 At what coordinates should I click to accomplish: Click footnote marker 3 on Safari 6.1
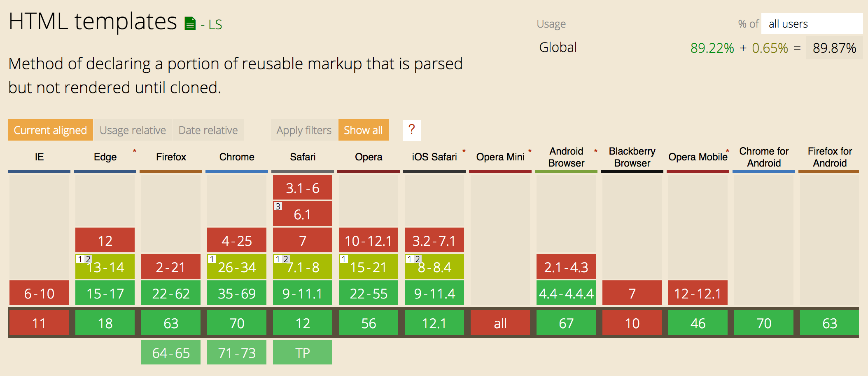click(278, 206)
